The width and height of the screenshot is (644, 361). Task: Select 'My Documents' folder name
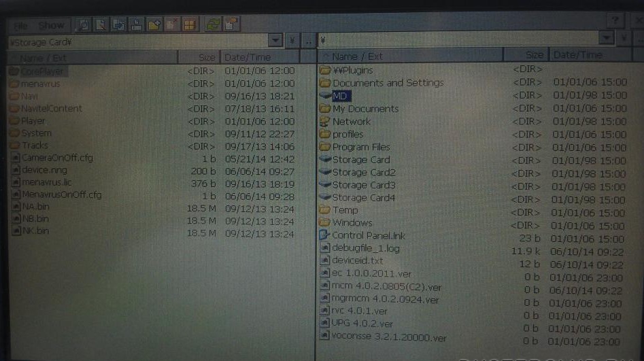click(366, 109)
